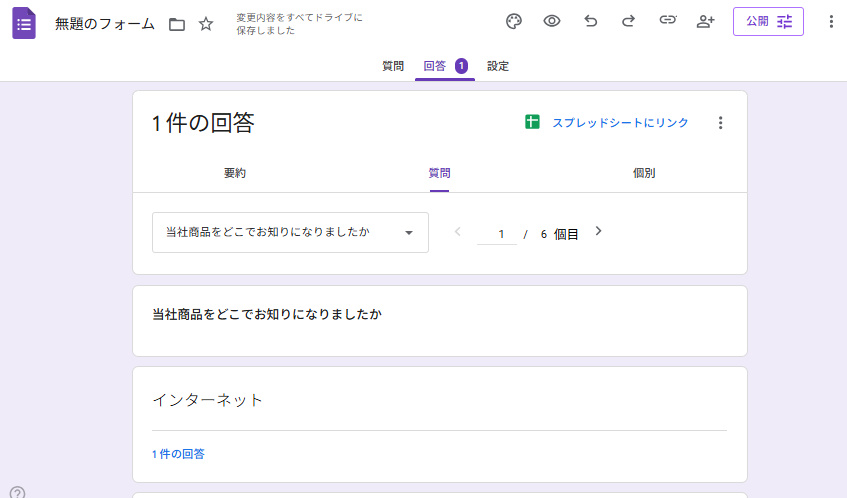This screenshot has height=498, width=847.
Task: Click スプレッドシートにリンク link
Action: point(608,123)
